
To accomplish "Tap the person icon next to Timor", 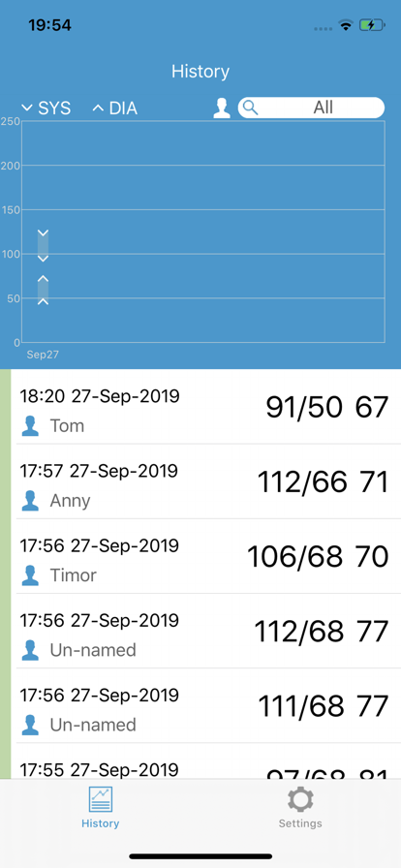I will tap(30, 575).
